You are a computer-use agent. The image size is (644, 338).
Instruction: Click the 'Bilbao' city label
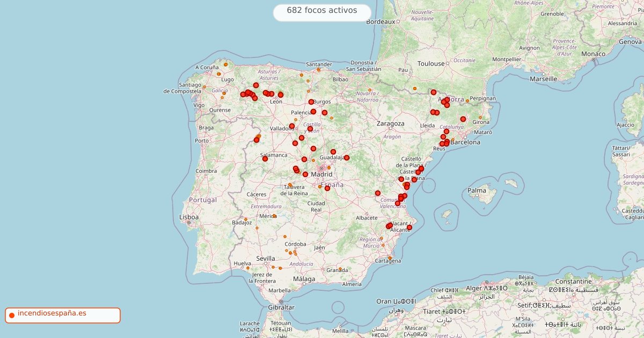pyautogui.click(x=340, y=79)
